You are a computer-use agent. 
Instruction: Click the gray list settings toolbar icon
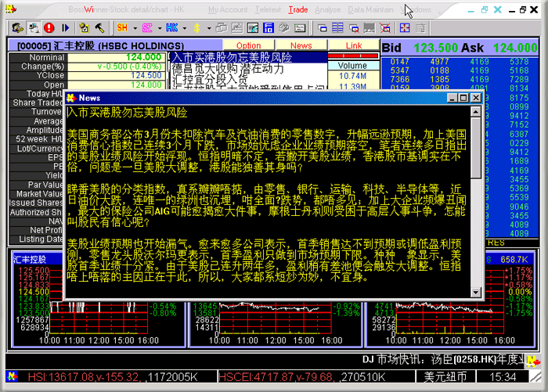point(420,27)
